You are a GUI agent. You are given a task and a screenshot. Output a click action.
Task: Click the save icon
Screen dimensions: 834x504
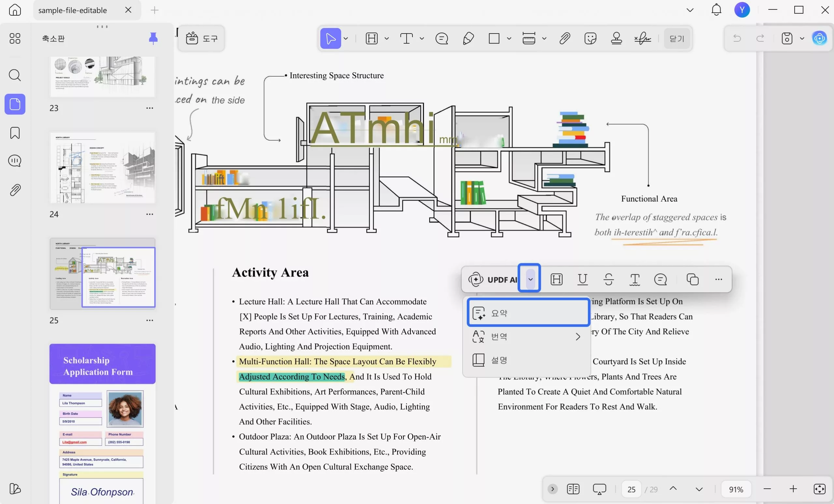787,38
